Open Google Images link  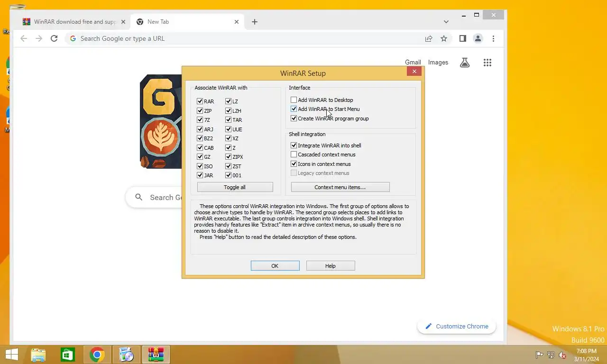(438, 62)
